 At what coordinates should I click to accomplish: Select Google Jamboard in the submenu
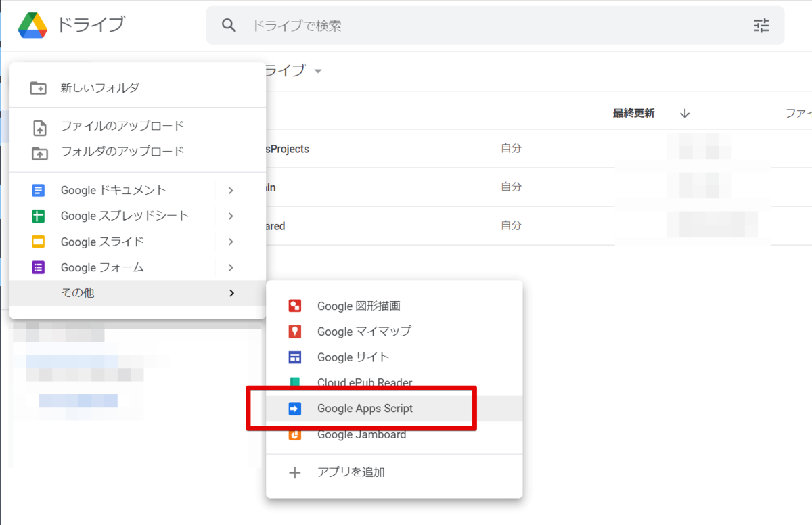[x=394, y=434]
